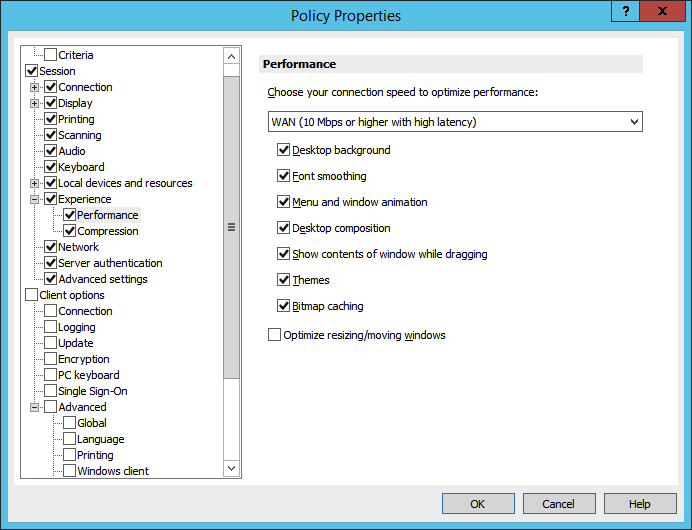Select Compression in the policy tree
Image resolution: width=692 pixels, height=530 pixels.
pos(108,231)
